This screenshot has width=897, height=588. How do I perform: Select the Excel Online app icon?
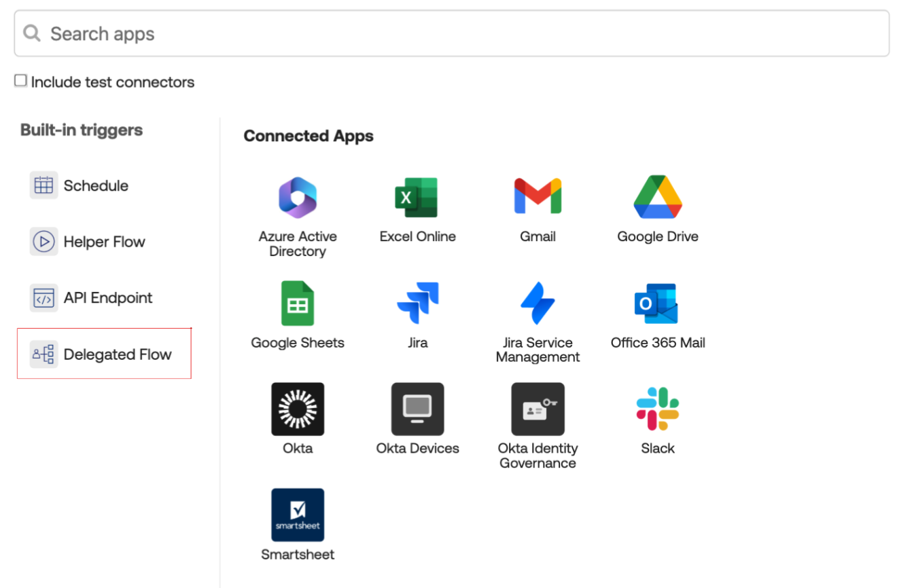[x=417, y=198]
